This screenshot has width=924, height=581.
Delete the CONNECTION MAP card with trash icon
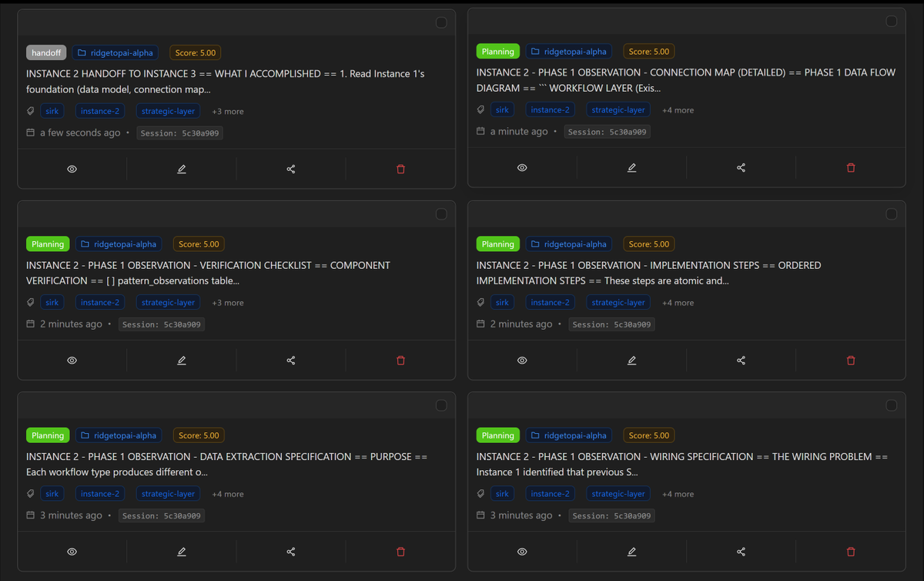(851, 167)
